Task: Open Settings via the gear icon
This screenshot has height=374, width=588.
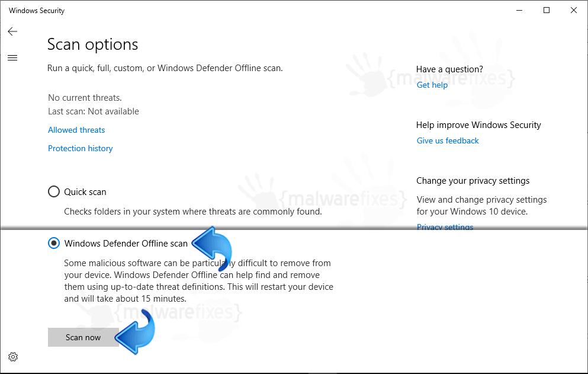Action: click(13, 357)
